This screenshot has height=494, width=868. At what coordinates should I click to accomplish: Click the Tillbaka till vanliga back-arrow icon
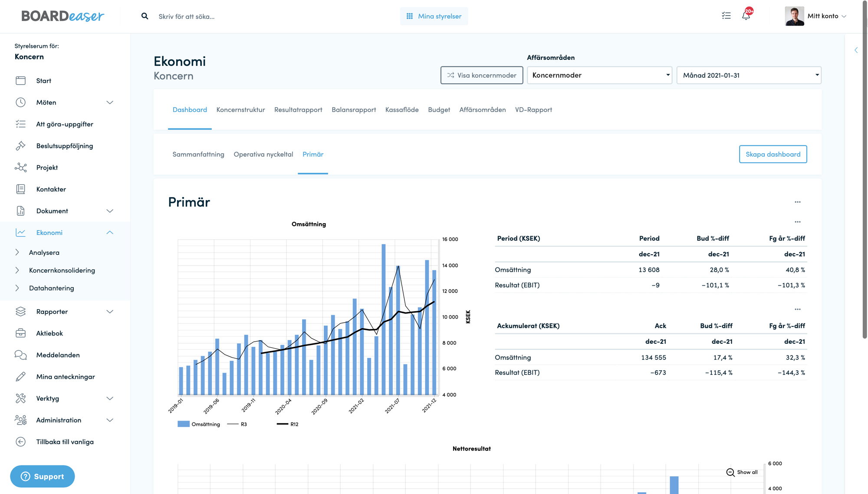20,442
